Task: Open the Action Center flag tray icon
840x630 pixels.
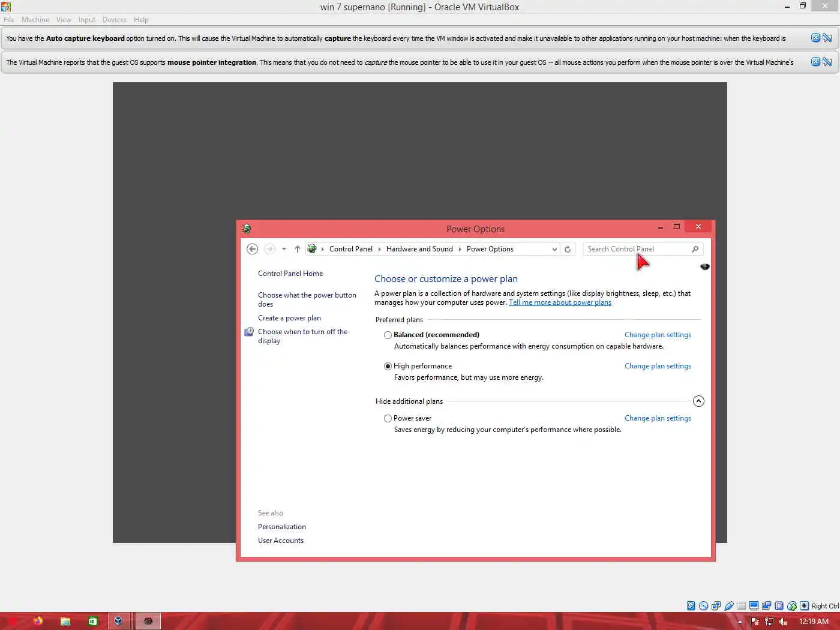Action: 755,622
